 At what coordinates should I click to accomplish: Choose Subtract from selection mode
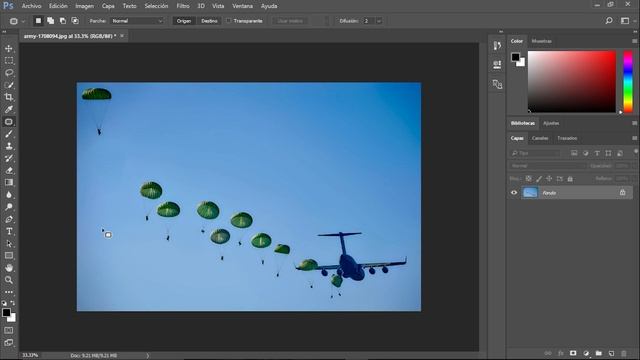[63, 20]
